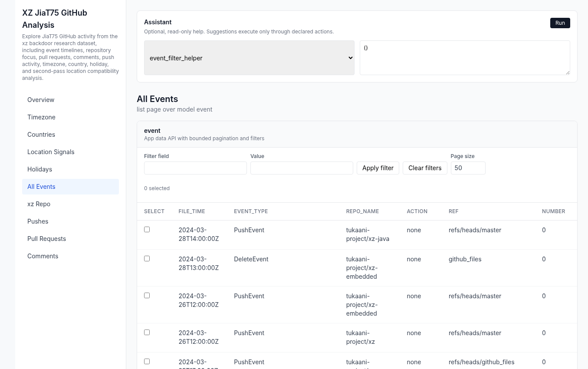Image resolution: width=588 pixels, height=369 pixels.
Task: Click the XZ JiaT75 GitHub Analysis title
Action: click(x=55, y=19)
